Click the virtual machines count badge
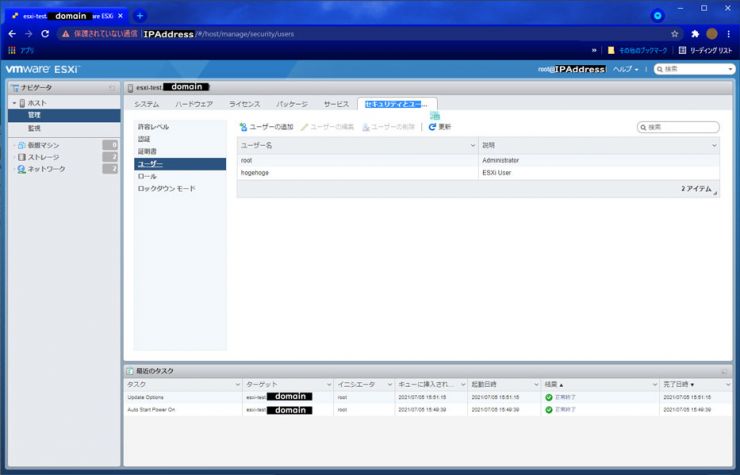This screenshot has height=475, width=740. 110,145
